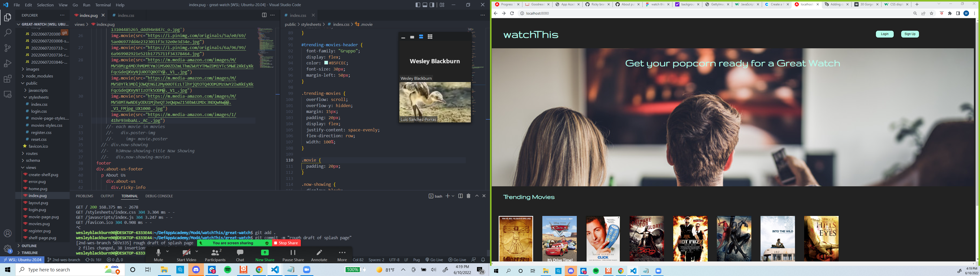
Task: Click the Login button on watchThis page
Action: [885, 34]
